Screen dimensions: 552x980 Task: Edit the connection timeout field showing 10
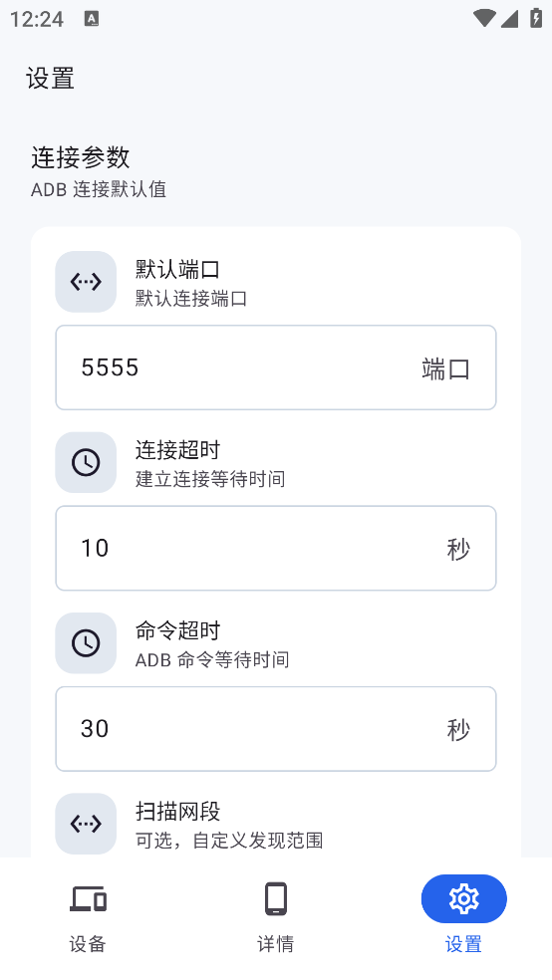point(276,548)
